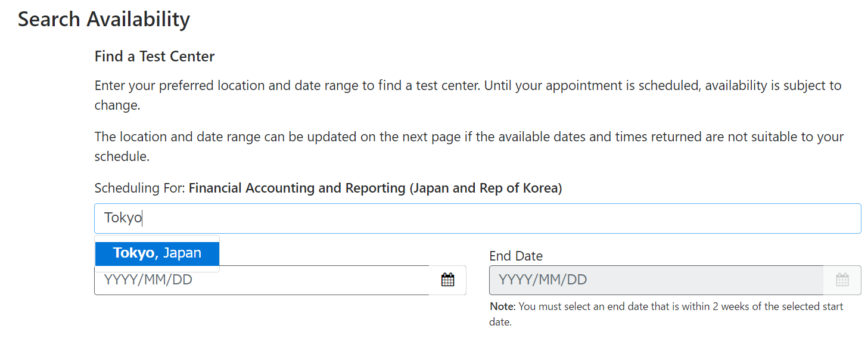Click the "Search Availability" page heading
The height and width of the screenshot is (347, 868).
tap(104, 20)
